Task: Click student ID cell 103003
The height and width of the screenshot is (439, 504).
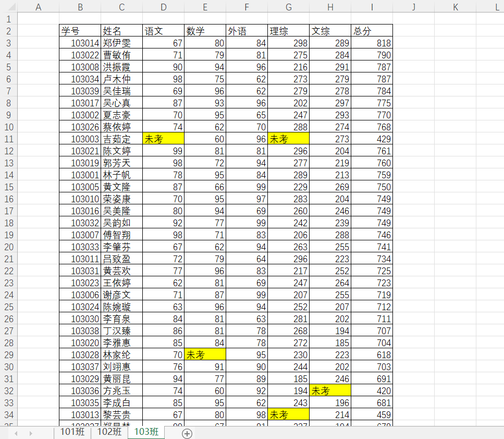Action: 80,139
